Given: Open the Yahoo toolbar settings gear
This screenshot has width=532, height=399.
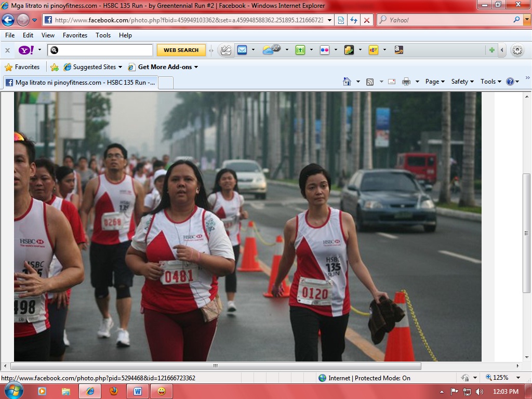Looking at the screenshot, I should [x=517, y=50].
